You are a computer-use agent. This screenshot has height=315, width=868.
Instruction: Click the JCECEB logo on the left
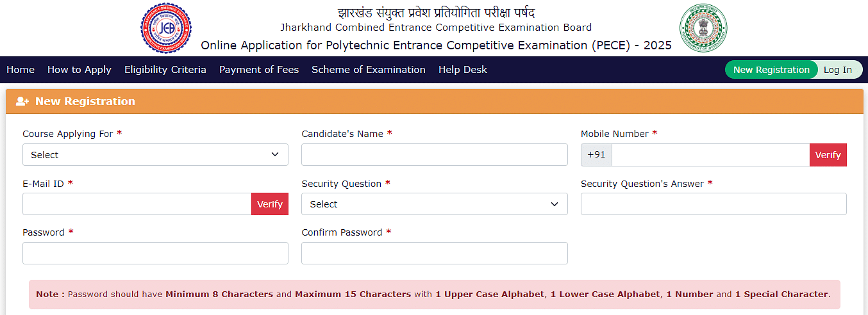[166, 28]
